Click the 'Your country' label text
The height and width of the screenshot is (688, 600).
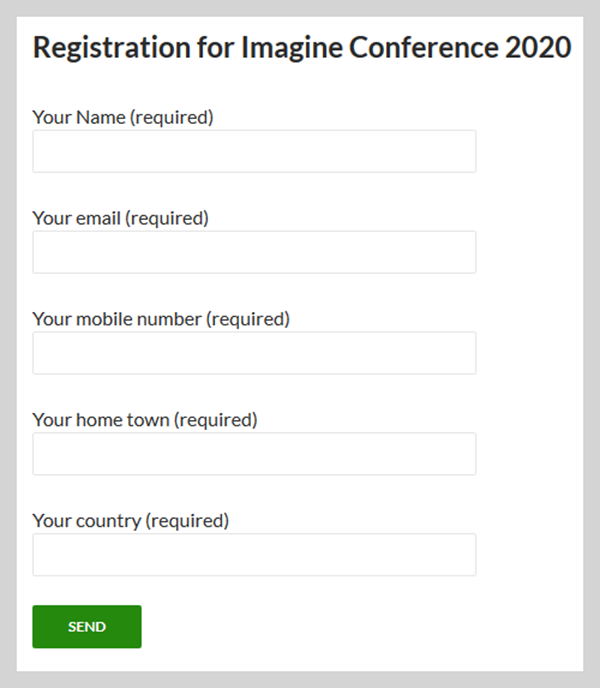87,521
